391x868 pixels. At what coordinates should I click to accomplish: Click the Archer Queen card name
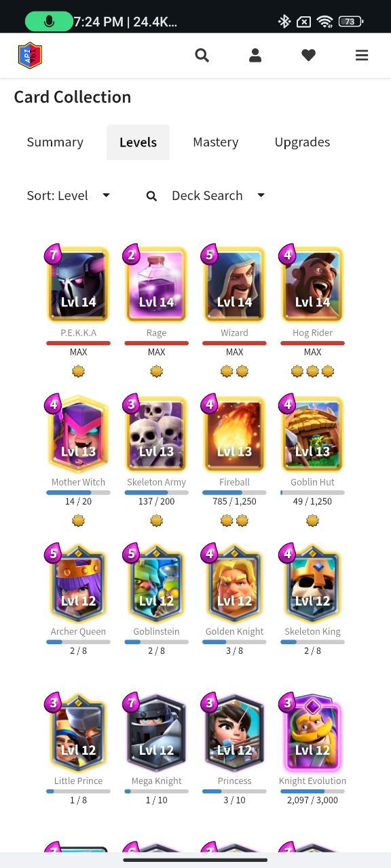coord(78,631)
